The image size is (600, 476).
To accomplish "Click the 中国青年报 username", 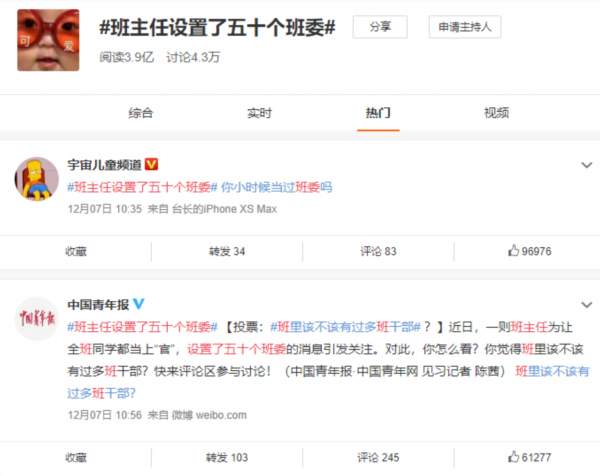I will coord(98,305).
